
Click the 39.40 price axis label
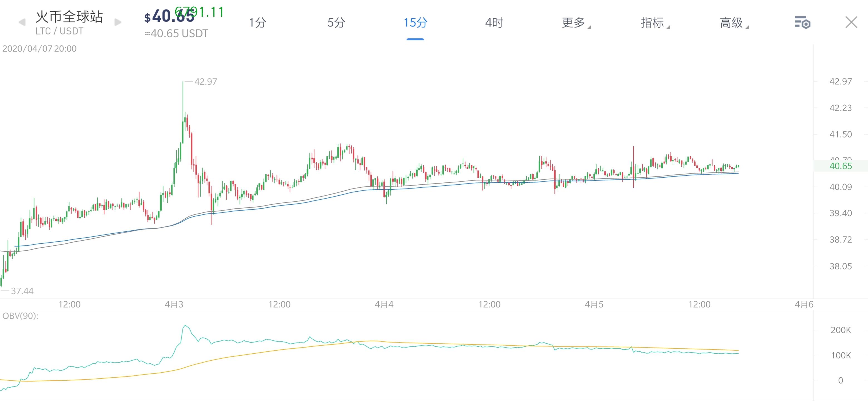tap(840, 213)
